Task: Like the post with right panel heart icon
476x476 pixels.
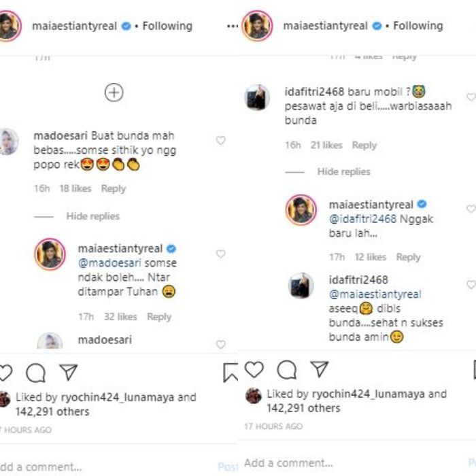Action: coord(254,369)
